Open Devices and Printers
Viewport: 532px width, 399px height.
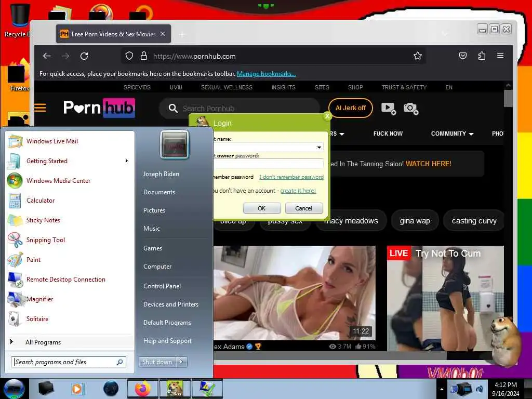[170, 304]
